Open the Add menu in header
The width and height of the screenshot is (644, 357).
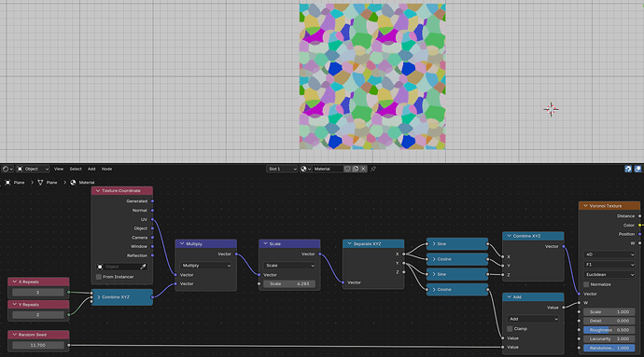pyautogui.click(x=91, y=169)
